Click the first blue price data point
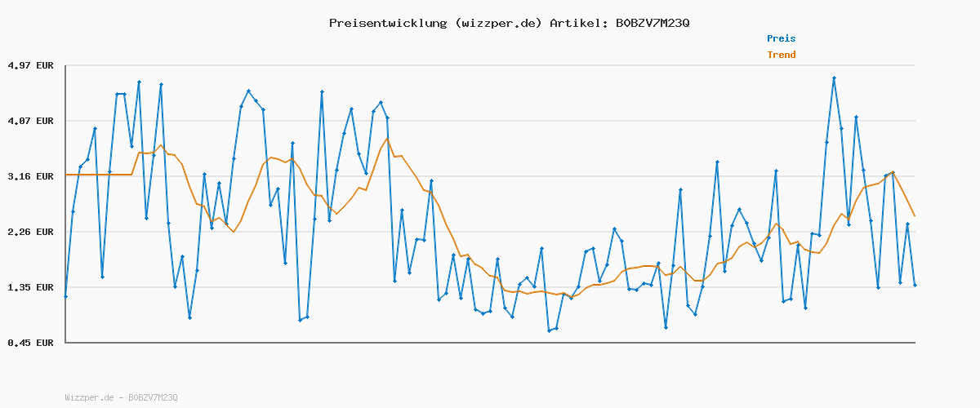Image resolution: width=980 pixels, height=408 pixels. [65, 296]
